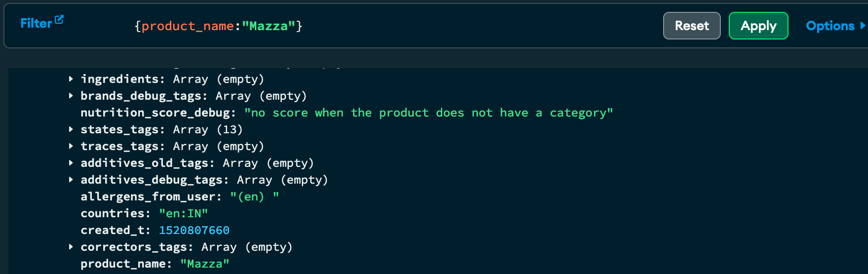
Task: Click the Reset button
Action: 692,26
